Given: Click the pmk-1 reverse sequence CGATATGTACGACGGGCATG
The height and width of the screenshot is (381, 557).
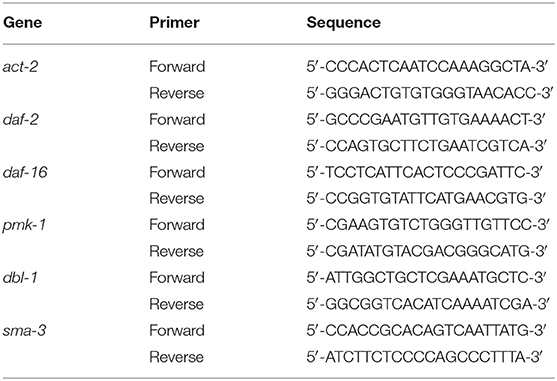Looking at the screenshot, I should [427, 251].
